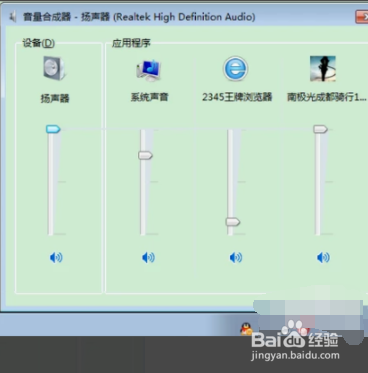Click the 南极光成都骑行 volume slider handle

(320, 129)
